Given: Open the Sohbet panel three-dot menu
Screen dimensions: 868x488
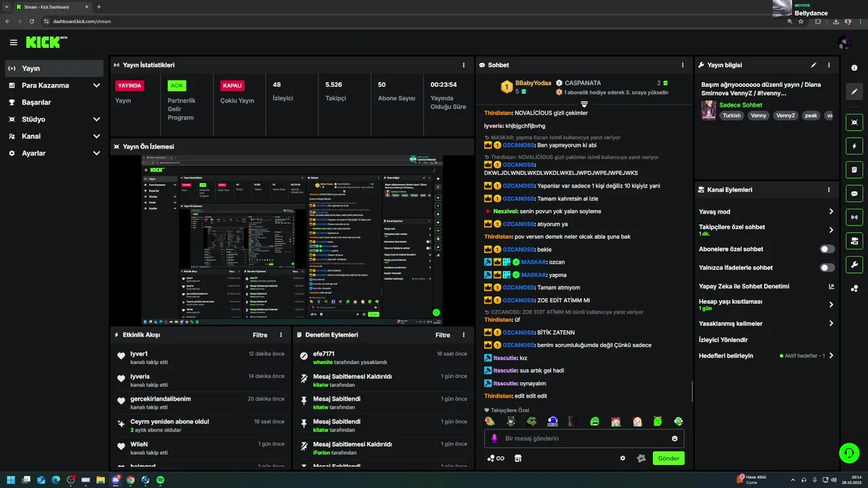Looking at the screenshot, I should (683, 65).
